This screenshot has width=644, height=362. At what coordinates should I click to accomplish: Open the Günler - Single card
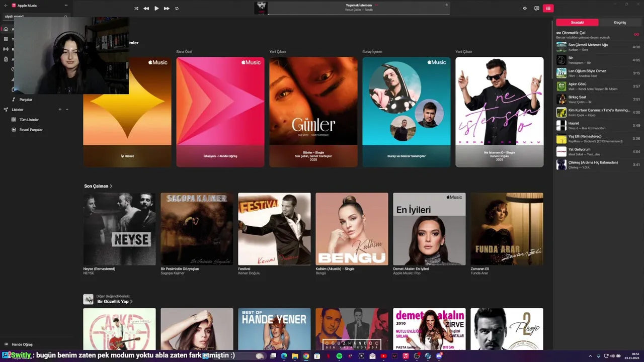click(x=313, y=112)
